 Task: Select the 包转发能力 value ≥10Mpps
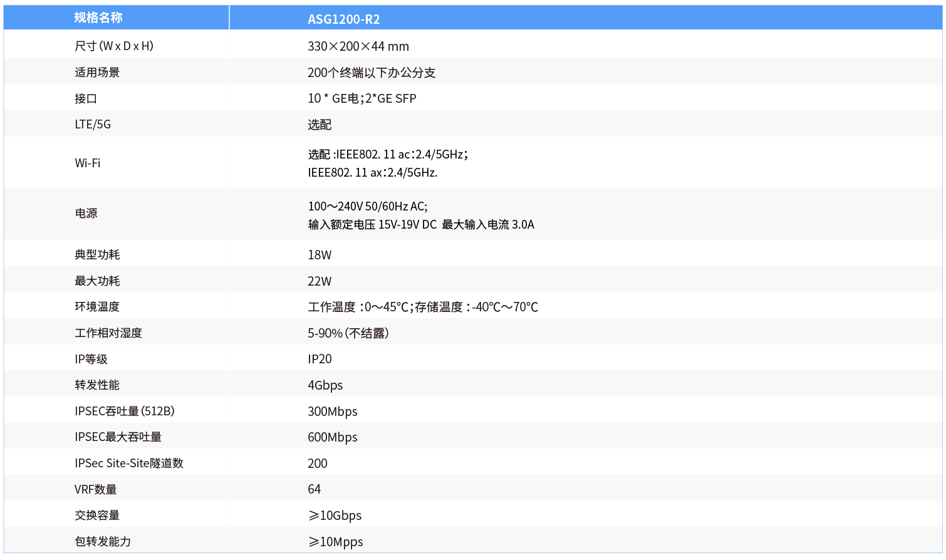coord(335,541)
